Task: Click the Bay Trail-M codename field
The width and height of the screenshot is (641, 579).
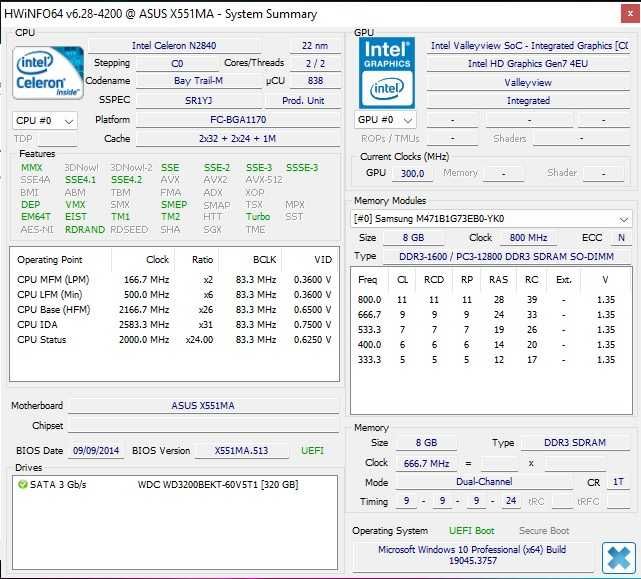Action: pyautogui.click(x=198, y=81)
